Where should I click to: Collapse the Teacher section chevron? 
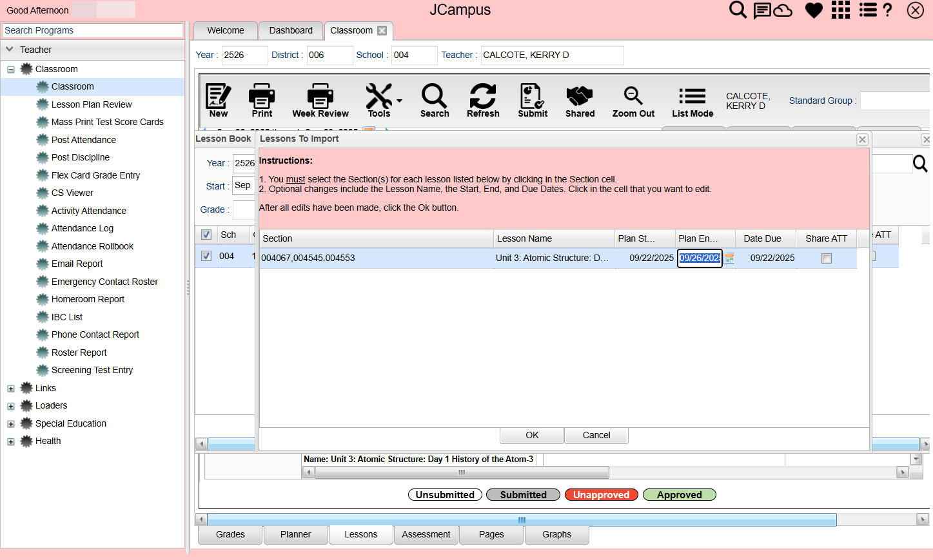10,50
